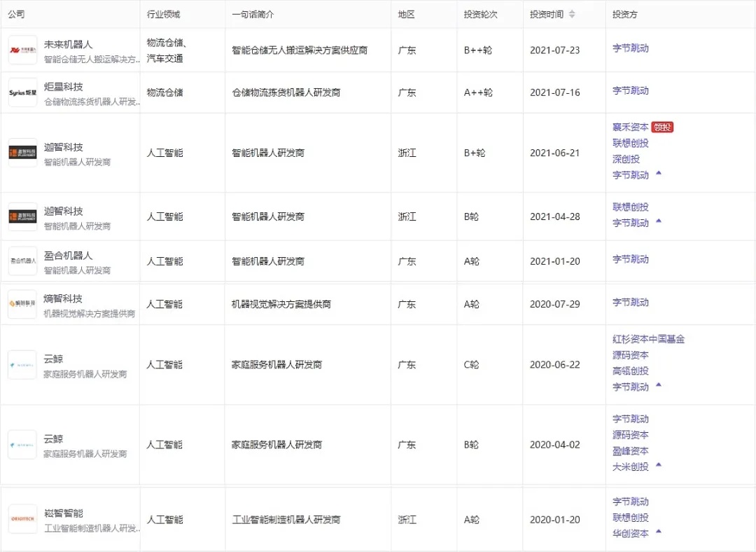This screenshot has width=756, height=552.
Task: Click the 投资方 column header
Action: (x=625, y=15)
